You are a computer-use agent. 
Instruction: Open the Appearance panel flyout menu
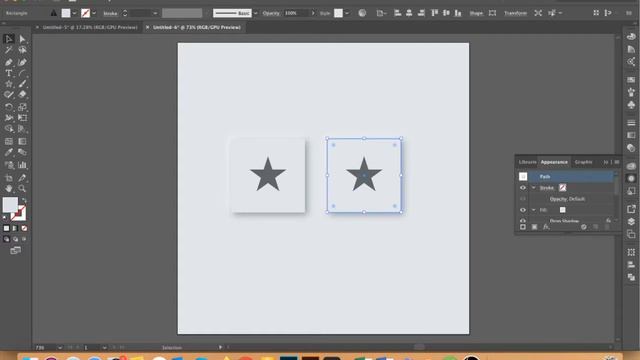click(x=617, y=162)
